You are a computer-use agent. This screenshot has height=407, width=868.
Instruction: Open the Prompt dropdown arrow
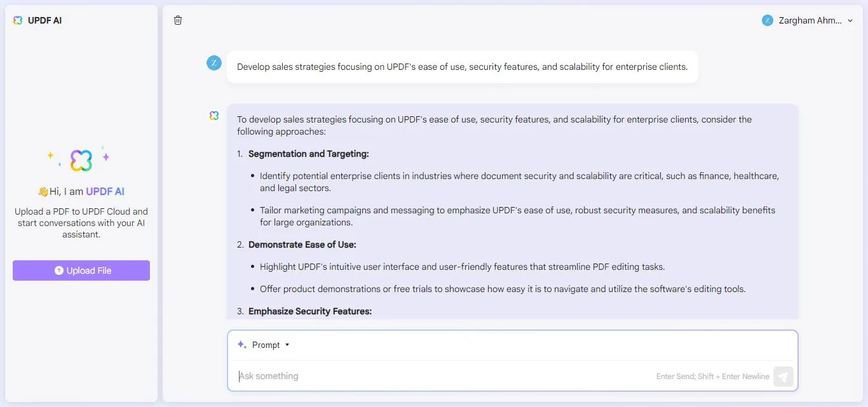click(287, 345)
